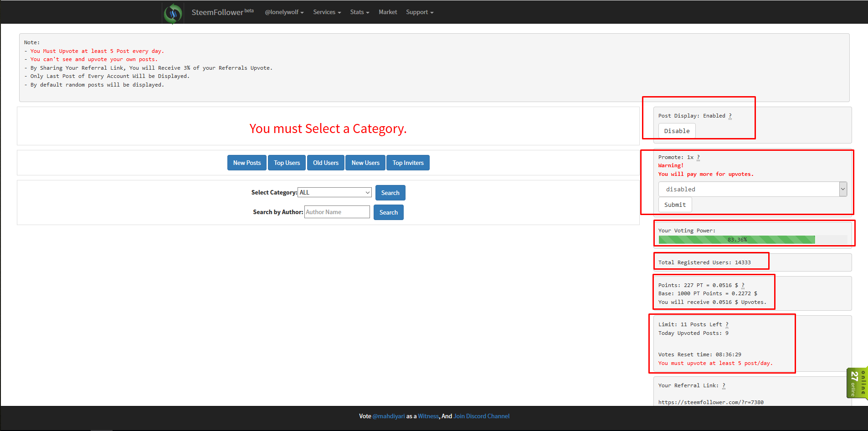
Task: Click 'Base: 1000 PT Points = 0.2272 $' text
Action: tap(708, 293)
